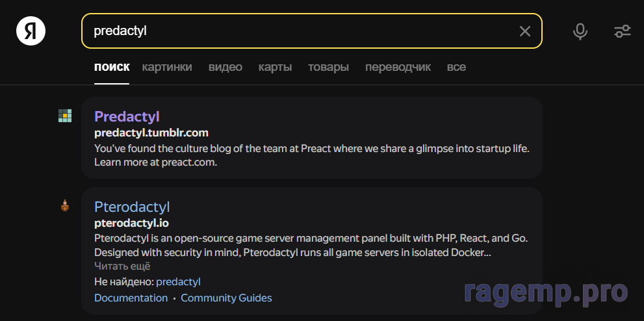Open the Predactyl result title
Screen dimensions: 644x321
pos(127,116)
